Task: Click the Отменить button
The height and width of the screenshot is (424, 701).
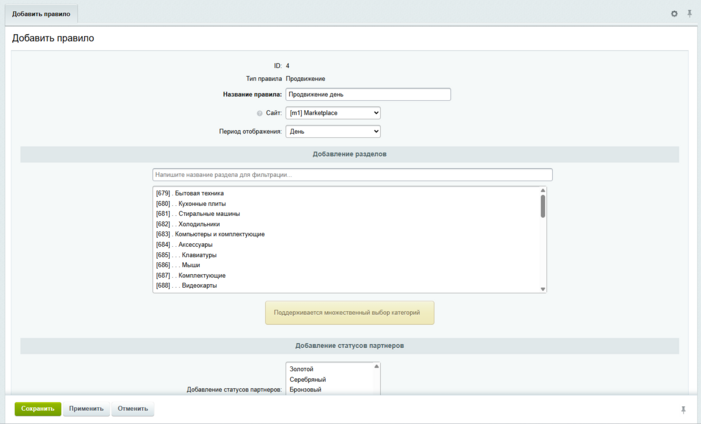Action: tap(133, 409)
